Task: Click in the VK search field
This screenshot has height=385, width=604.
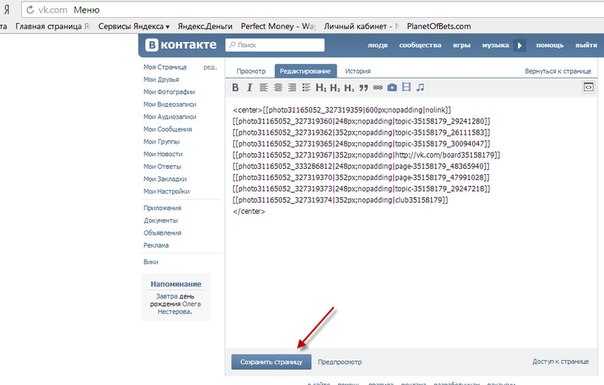Action: click(275, 45)
